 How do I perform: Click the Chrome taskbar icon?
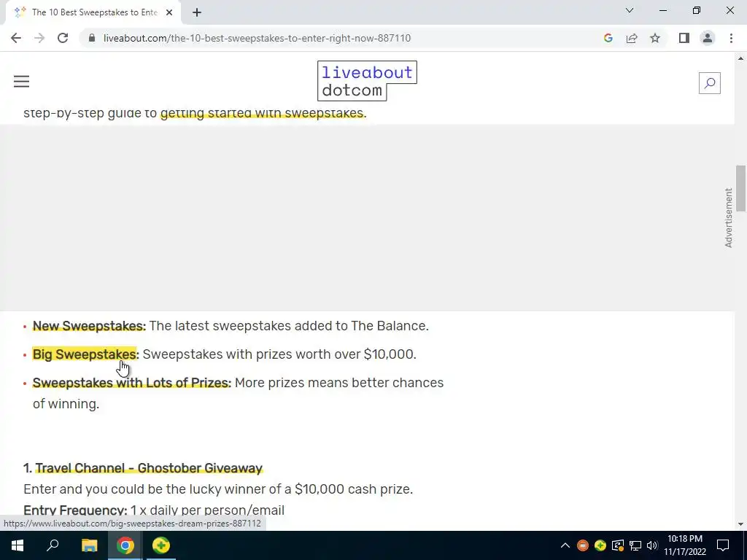(x=125, y=545)
